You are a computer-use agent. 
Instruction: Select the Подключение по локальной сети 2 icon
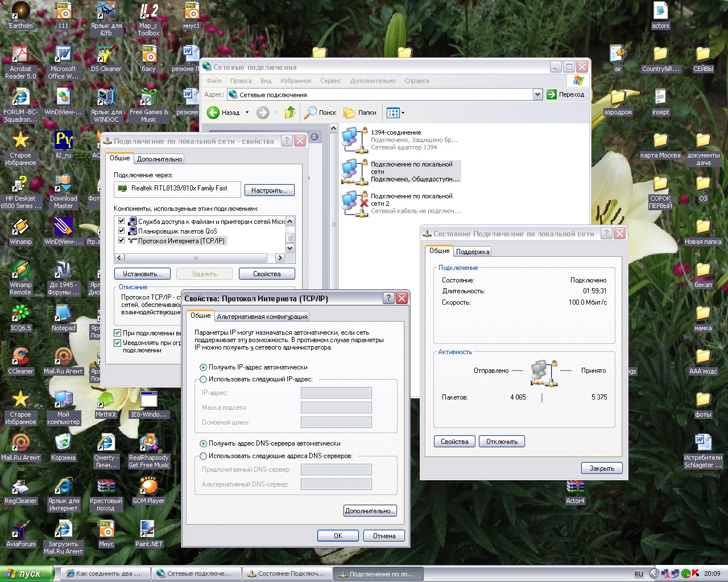pos(354,203)
